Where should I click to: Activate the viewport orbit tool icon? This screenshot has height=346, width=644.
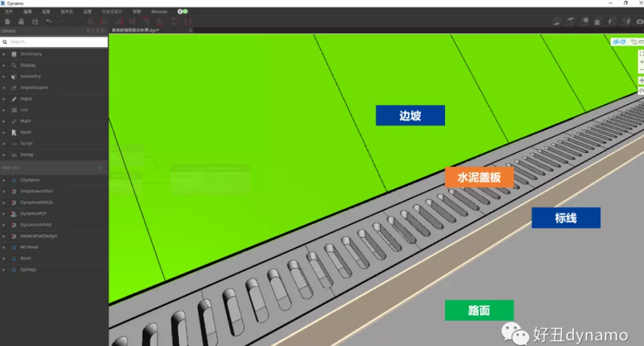point(641,91)
